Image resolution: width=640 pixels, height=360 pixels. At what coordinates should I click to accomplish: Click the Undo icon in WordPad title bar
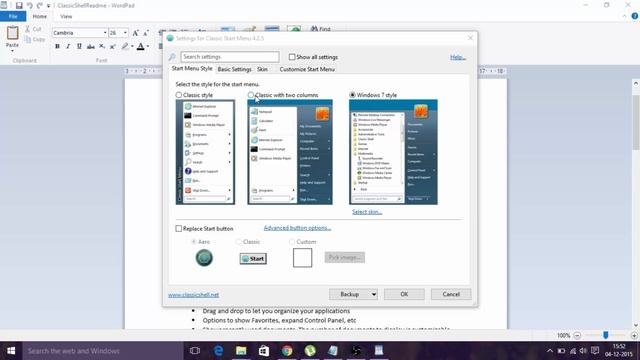coord(29,6)
